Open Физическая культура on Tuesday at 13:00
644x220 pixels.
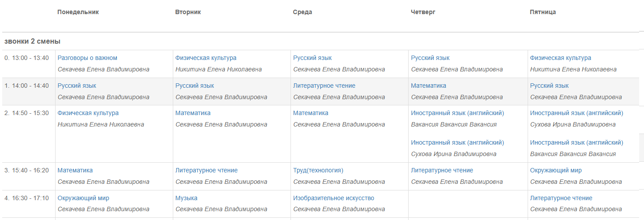coord(206,58)
